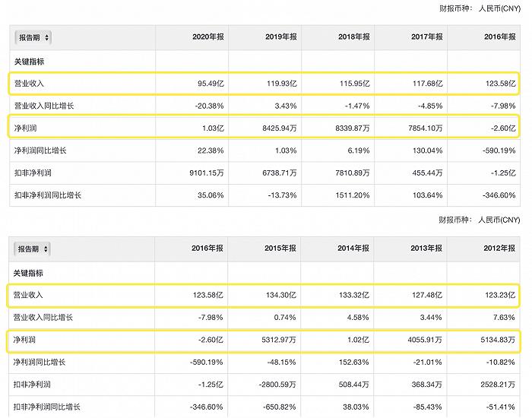
Task: Click 营业收入同比增长 label in lower table
Action: 43,316
